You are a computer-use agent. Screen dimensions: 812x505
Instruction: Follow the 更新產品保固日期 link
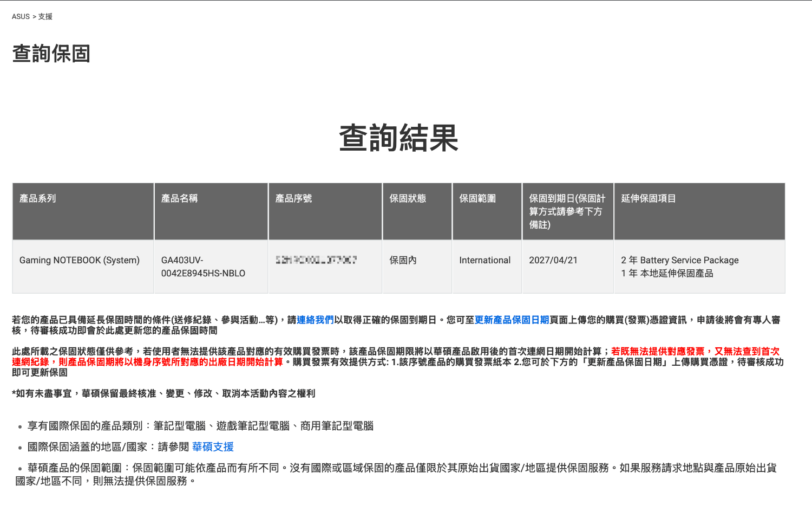point(512,320)
